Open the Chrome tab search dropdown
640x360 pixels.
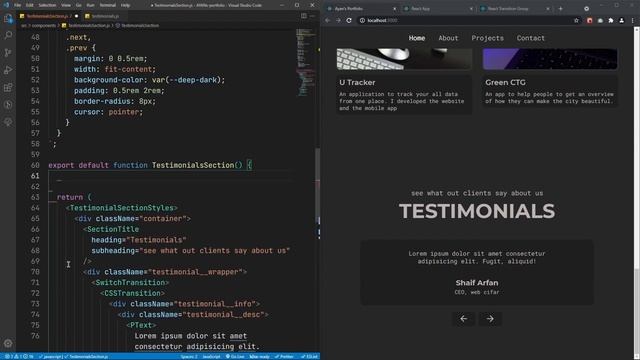[x=586, y=9]
